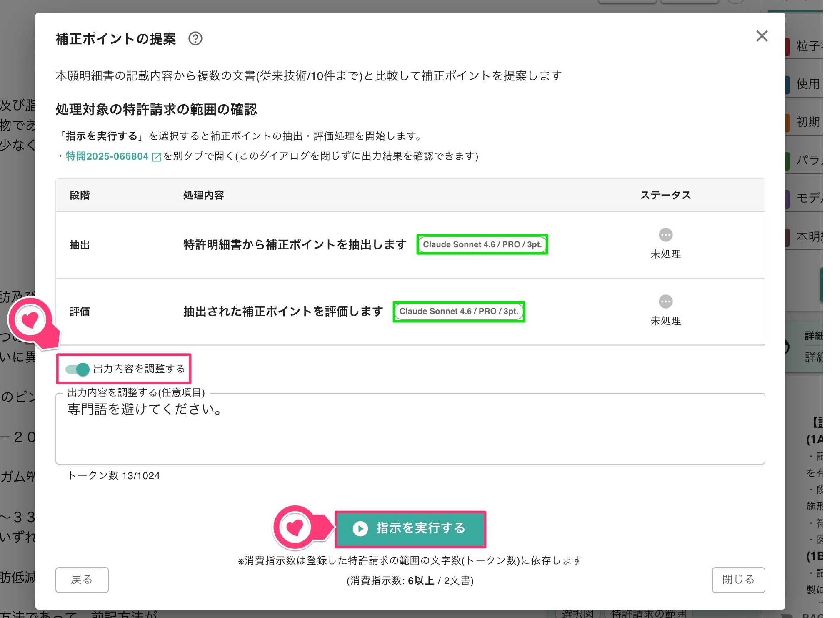
Task: Click the 評価 stage label
Action: coord(80,312)
